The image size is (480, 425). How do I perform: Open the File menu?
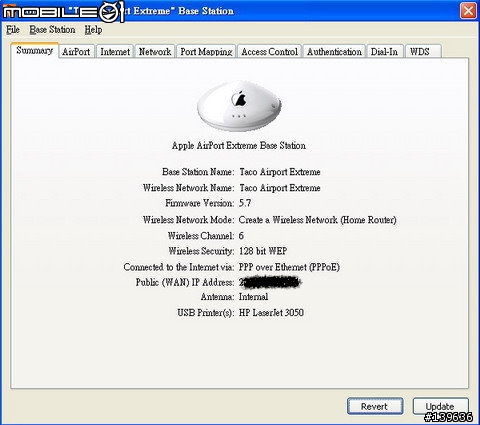[x=13, y=30]
